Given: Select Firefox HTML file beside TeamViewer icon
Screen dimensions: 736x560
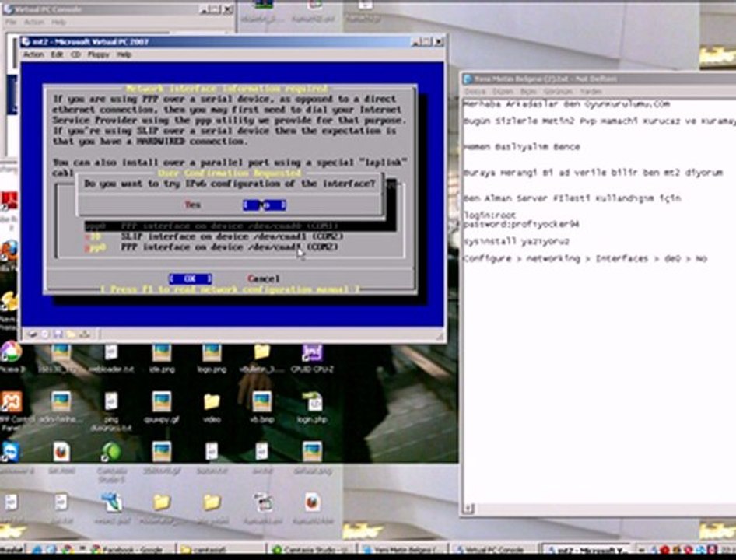Looking at the screenshot, I should click(x=61, y=457).
